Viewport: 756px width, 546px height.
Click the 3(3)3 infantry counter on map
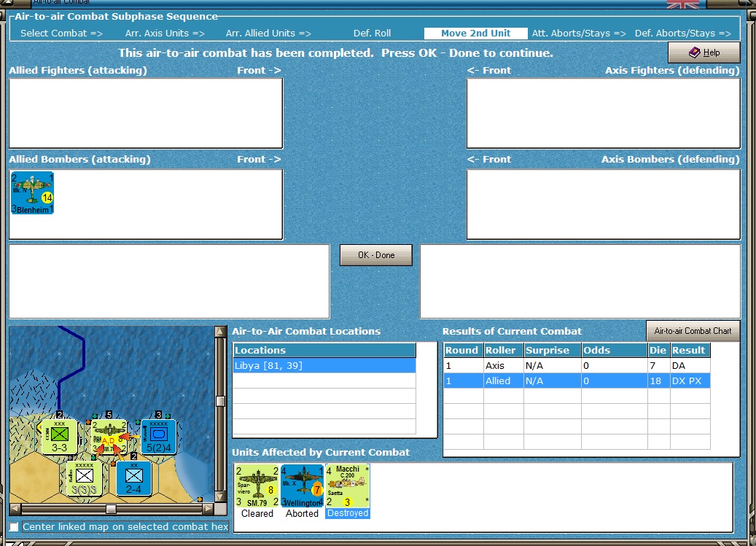click(x=84, y=478)
